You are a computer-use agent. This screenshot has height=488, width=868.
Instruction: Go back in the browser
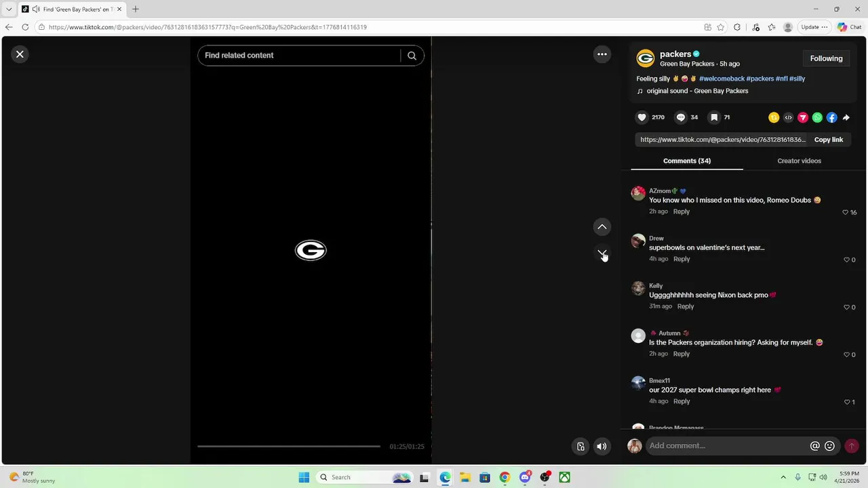(9, 27)
